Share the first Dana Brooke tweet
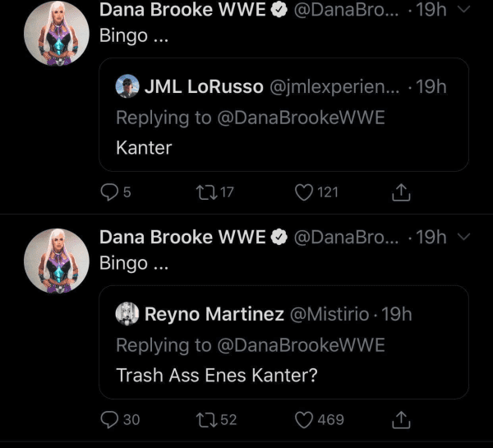The image size is (493, 448). click(x=401, y=192)
